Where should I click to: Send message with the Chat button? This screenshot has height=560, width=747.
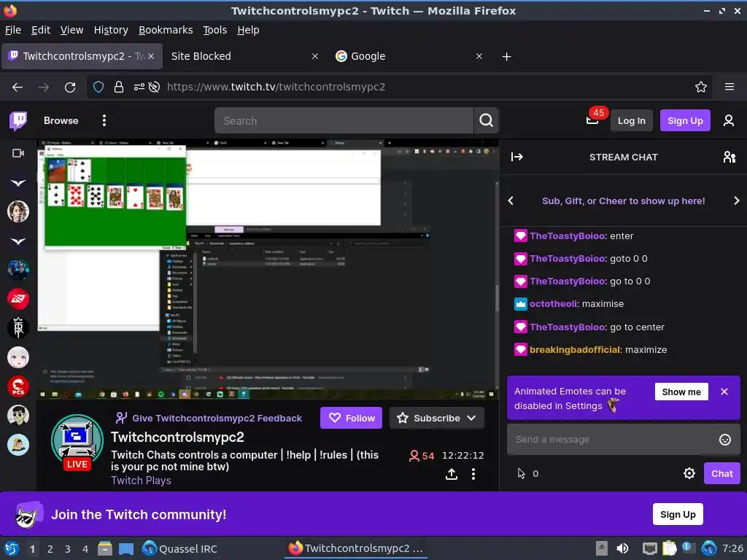pos(721,473)
